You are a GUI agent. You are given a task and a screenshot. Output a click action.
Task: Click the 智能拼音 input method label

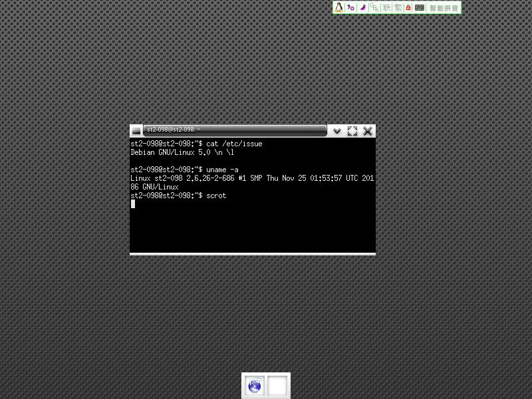tap(444, 8)
